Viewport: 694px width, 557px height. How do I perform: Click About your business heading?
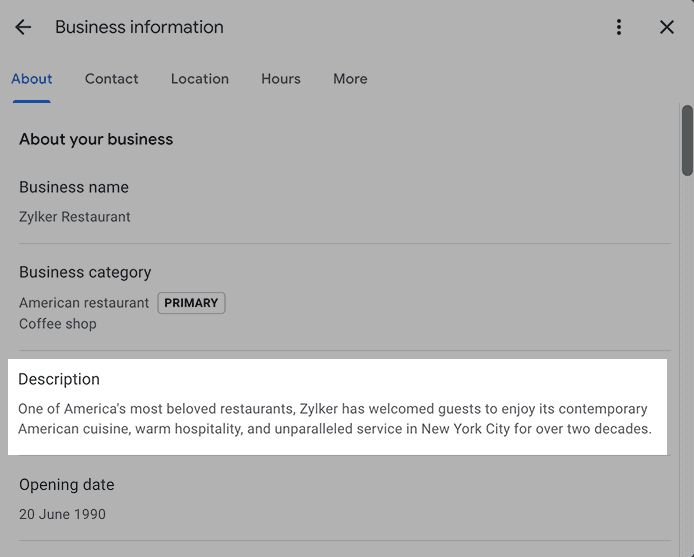[96, 139]
